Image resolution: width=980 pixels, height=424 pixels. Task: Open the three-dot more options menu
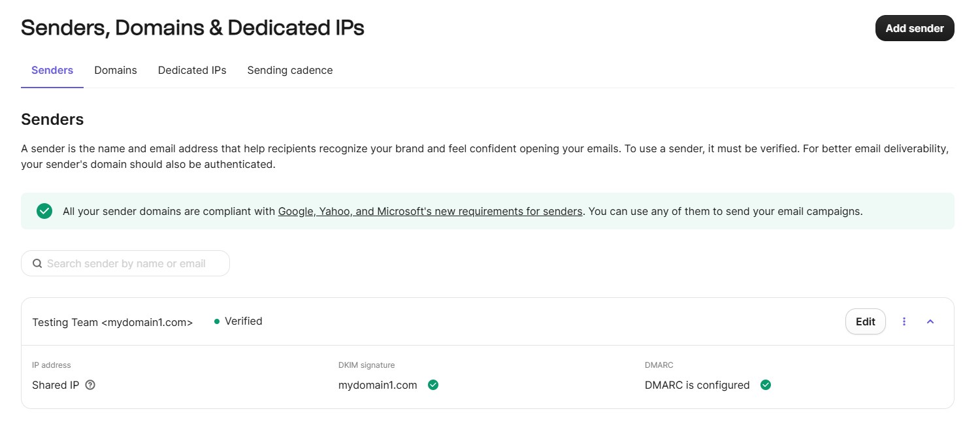tap(904, 321)
